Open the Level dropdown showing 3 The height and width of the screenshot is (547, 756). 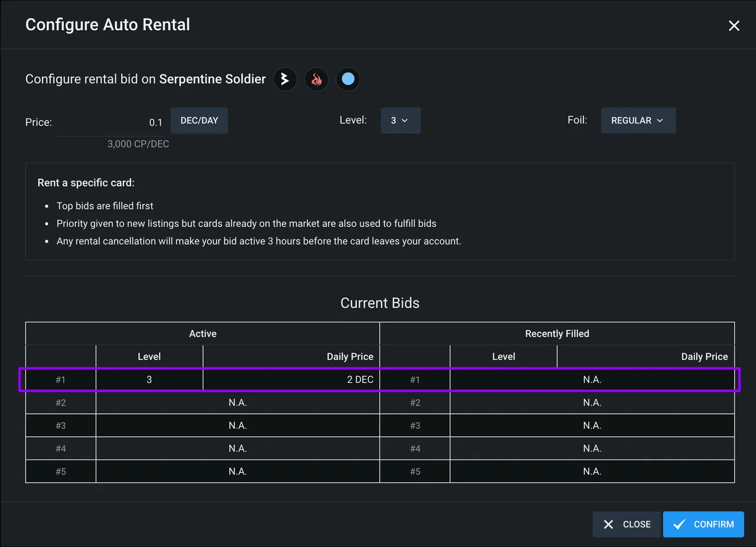pyautogui.click(x=400, y=121)
